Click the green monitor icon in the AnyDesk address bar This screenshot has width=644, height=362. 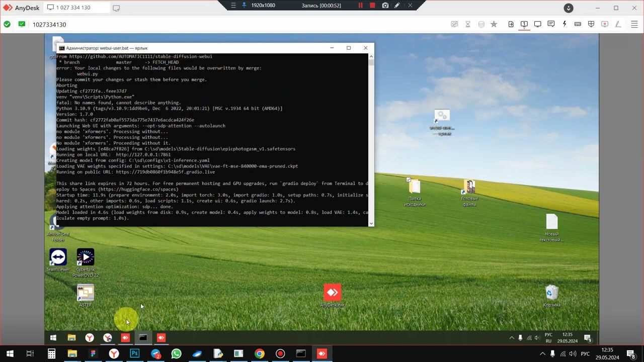point(22,24)
